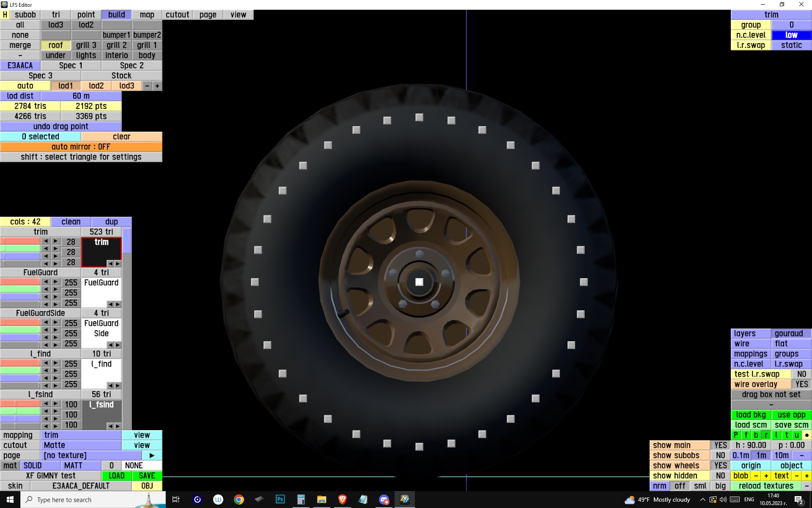Click the plus button beside lod3
Viewport: 812px width, 508px height.
pyautogui.click(x=157, y=86)
